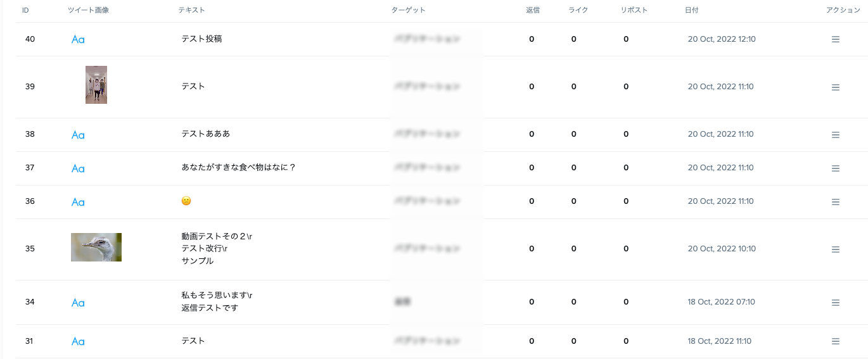
Task: Click the hamburger icon for row 36
Action: point(835,202)
